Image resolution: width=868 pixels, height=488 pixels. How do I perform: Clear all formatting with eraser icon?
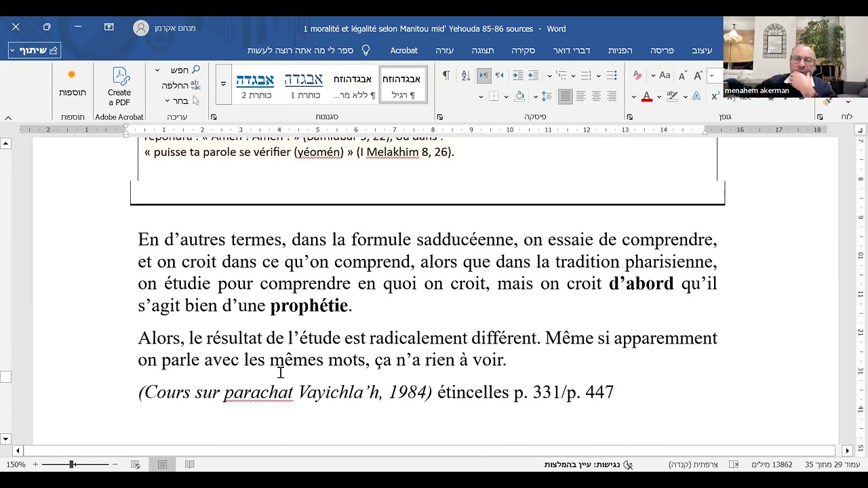point(637,75)
